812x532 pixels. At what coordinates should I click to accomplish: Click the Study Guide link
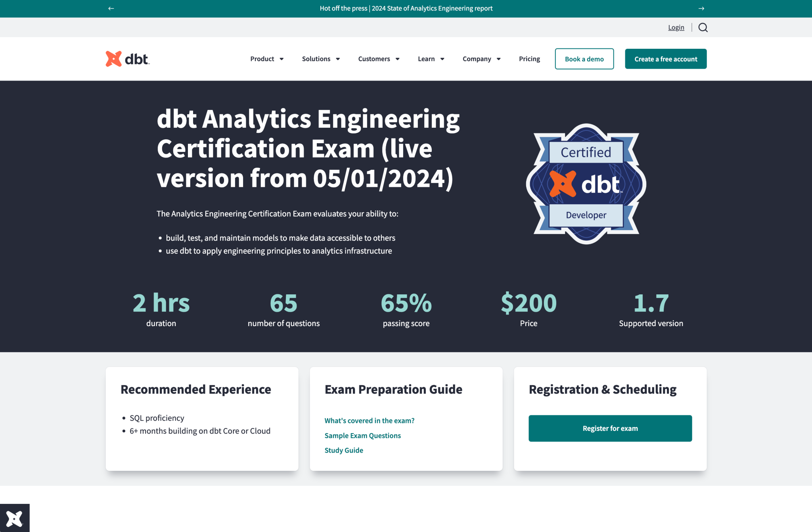[344, 450]
